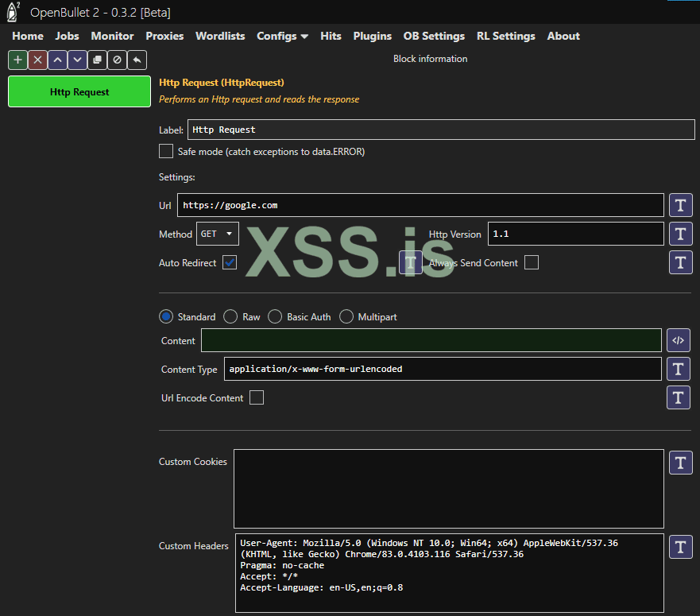Select the green Http Request block
This screenshot has height=616, width=700.
(79, 91)
